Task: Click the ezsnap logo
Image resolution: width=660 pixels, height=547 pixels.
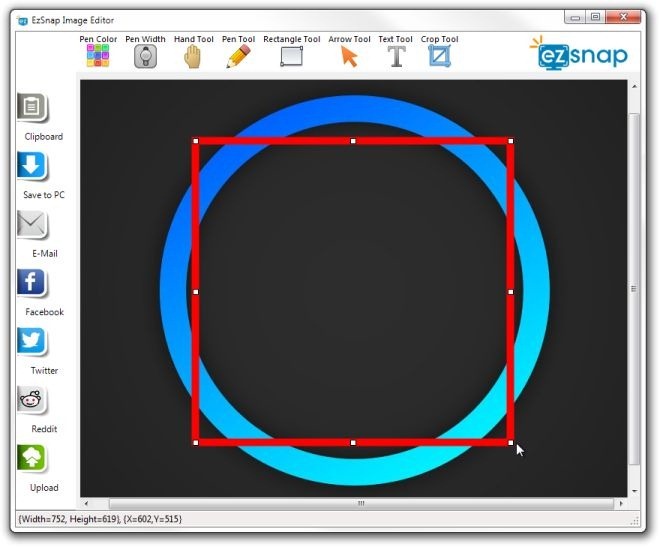Action: point(579,53)
